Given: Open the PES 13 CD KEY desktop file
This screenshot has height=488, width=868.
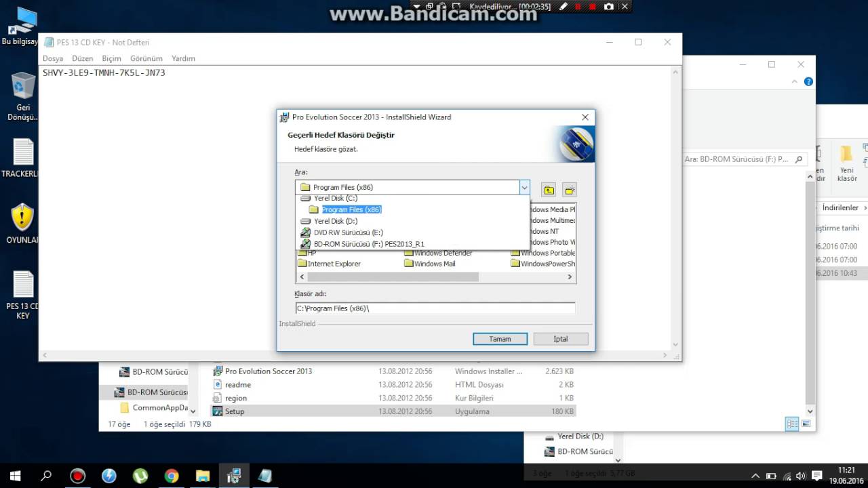Looking at the screenshot, I should click(x=22, y=296).
